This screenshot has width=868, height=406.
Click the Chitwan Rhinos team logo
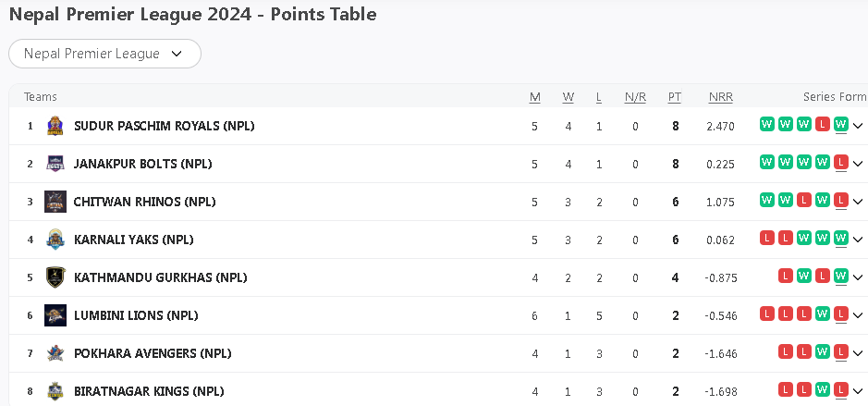pos(55,202)
